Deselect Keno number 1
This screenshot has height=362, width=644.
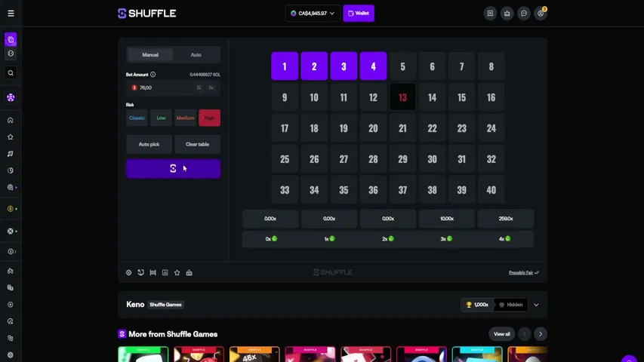tap(285, 66)
